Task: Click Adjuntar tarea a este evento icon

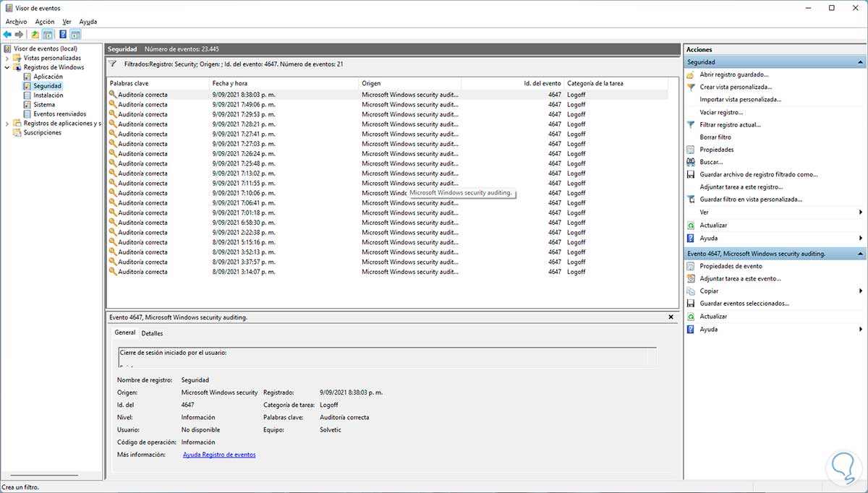Action: pos(692,278)
